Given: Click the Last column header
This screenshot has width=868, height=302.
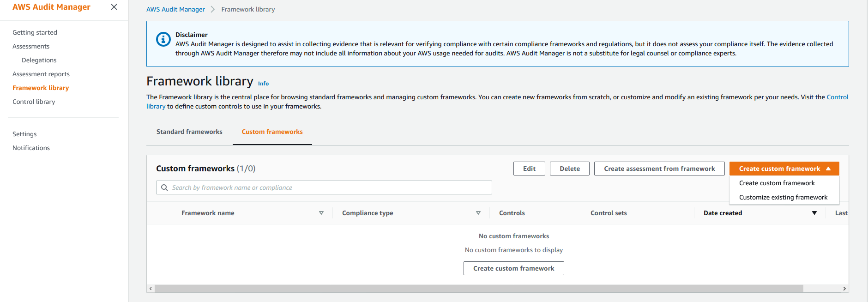Looking at the screenshot, I should tap(841, 213).
